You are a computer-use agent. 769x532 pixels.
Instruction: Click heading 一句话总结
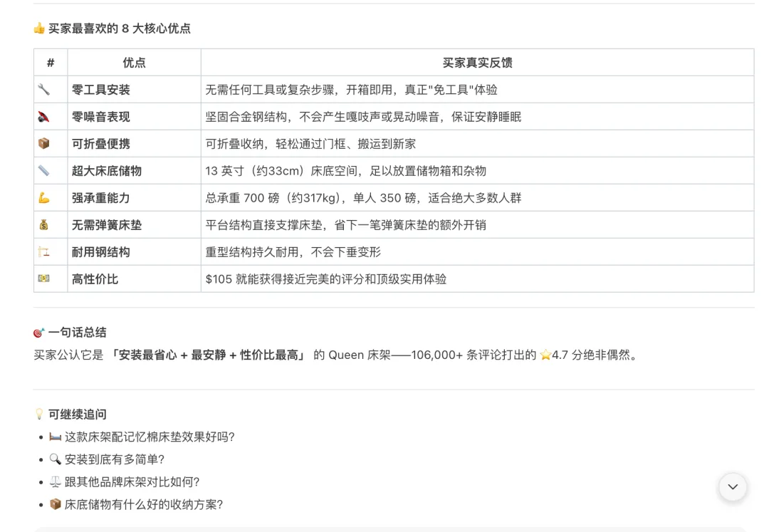[x=77, y=333]
